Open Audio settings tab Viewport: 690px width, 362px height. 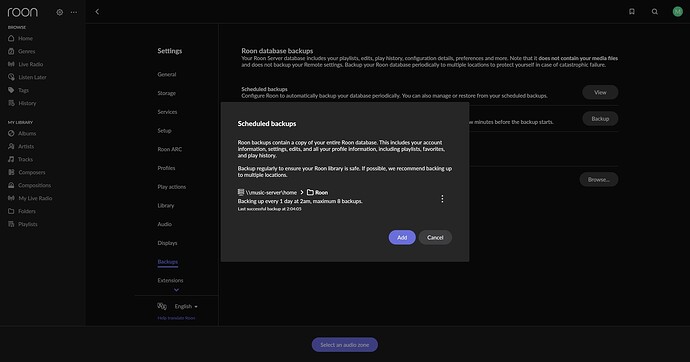pyautogui.click(x=165, y=224)
